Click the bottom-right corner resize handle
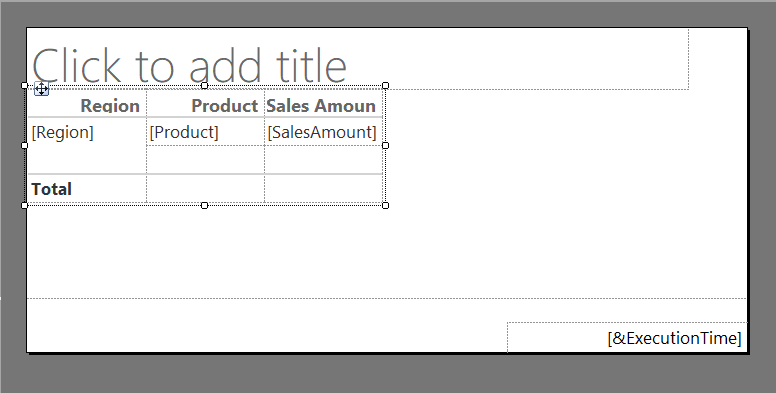Image resolution: width=776 pixels, height=393 pixels. tap(386, 205)
